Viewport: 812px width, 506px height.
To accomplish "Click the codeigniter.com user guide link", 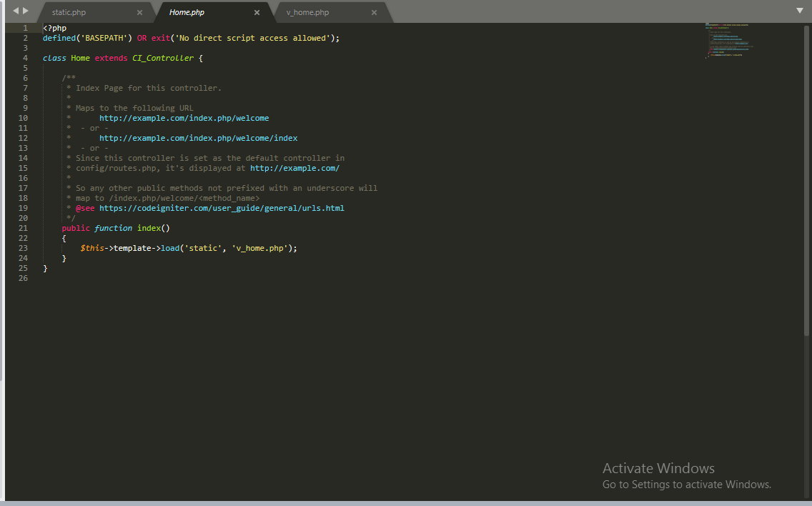I will [x=223, y=208].
